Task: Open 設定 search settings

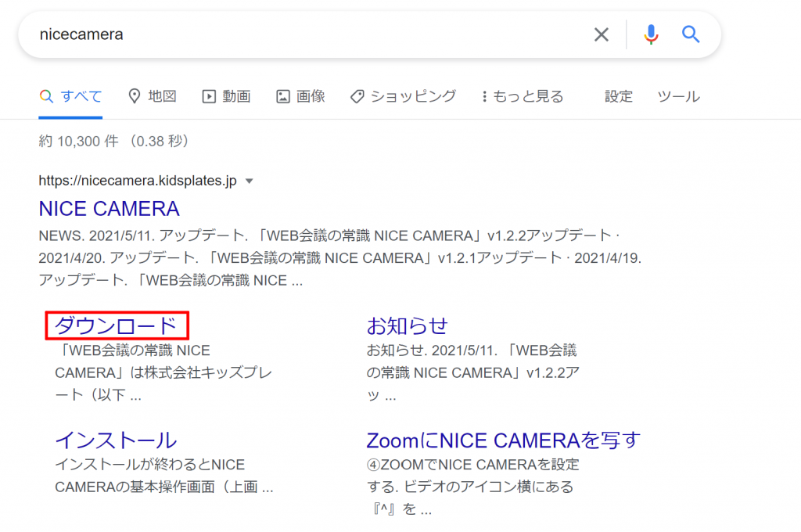Action: [x=619, y=96]
